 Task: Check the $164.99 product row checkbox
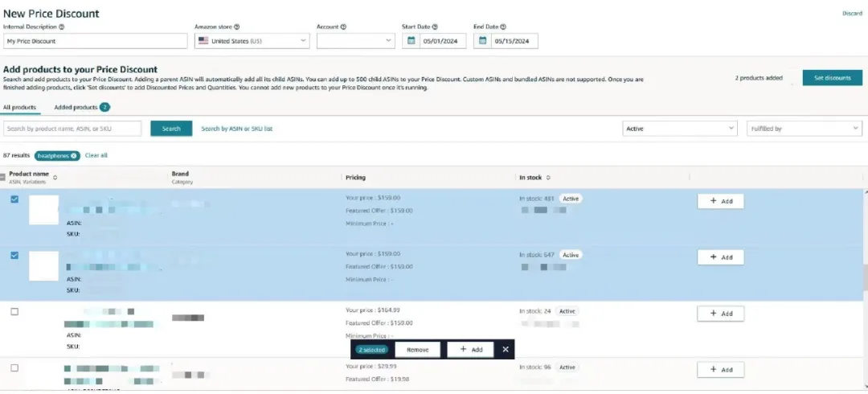pyautogui.click(x=14, y=312)
